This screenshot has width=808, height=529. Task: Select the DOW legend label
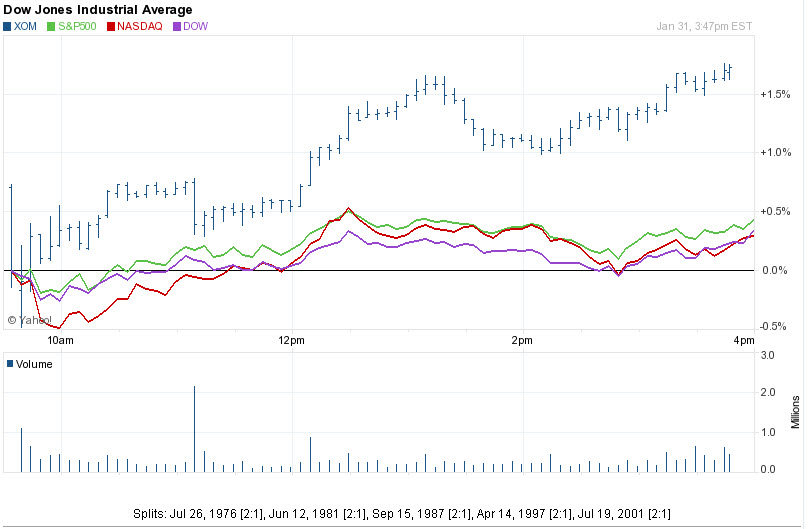[195, 26]
